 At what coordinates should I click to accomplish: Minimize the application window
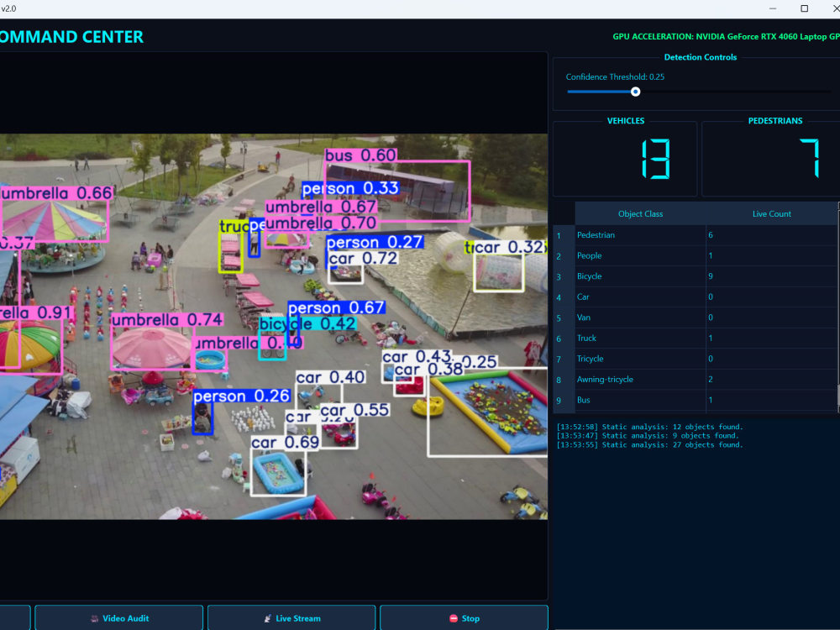pos(773,8)
